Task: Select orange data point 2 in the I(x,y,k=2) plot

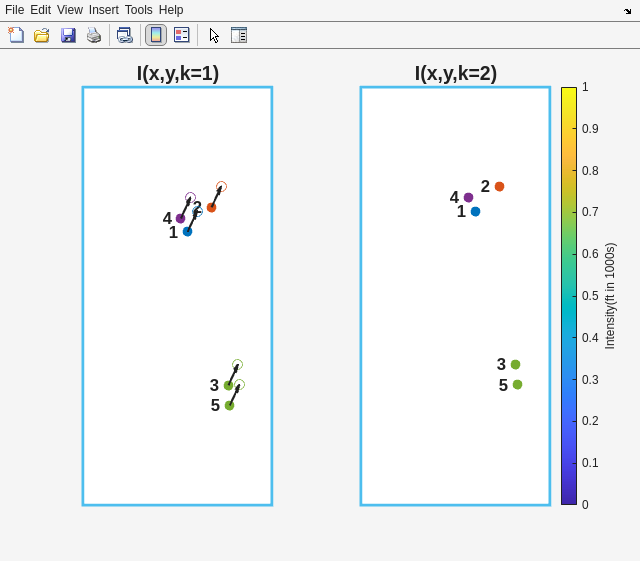Action: [x=499, y=186]
